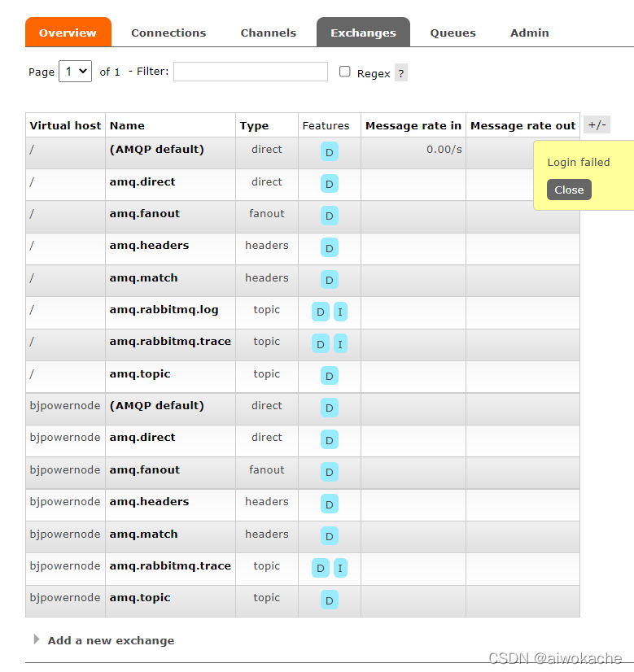Click the 0.00/s message rate value
The image size is (634, 672).
[x=444, y=149]
